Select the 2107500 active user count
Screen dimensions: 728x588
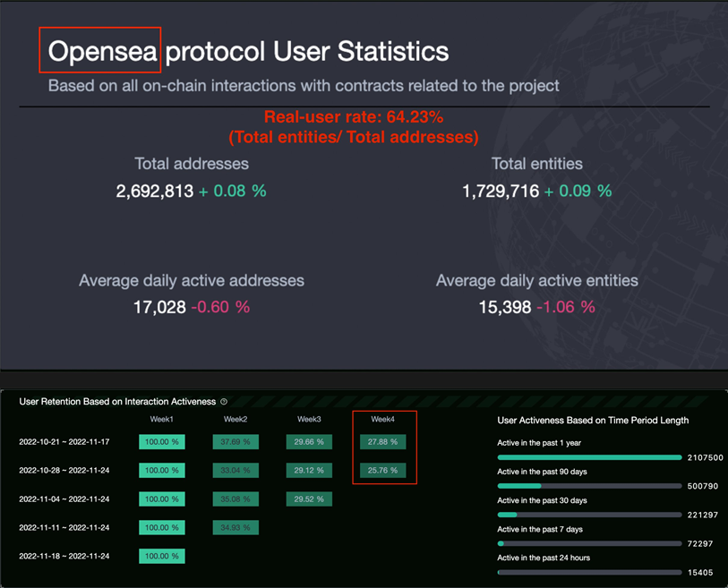pos(706,457)
